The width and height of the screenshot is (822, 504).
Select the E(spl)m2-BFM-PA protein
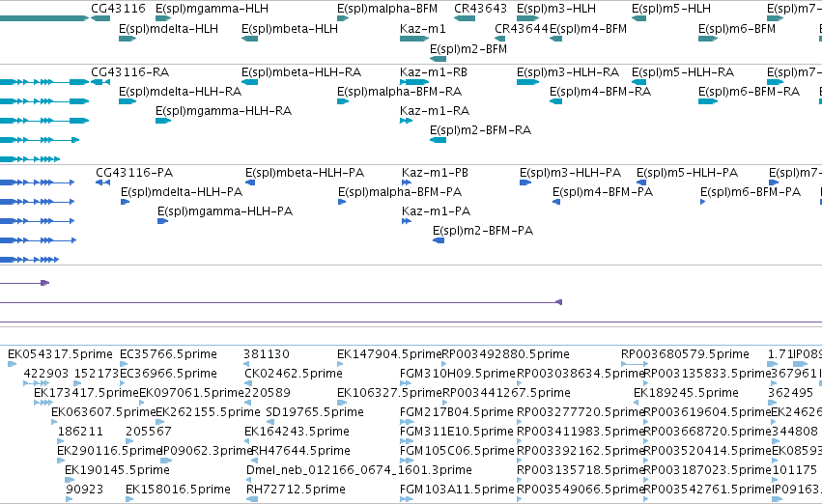483,231
